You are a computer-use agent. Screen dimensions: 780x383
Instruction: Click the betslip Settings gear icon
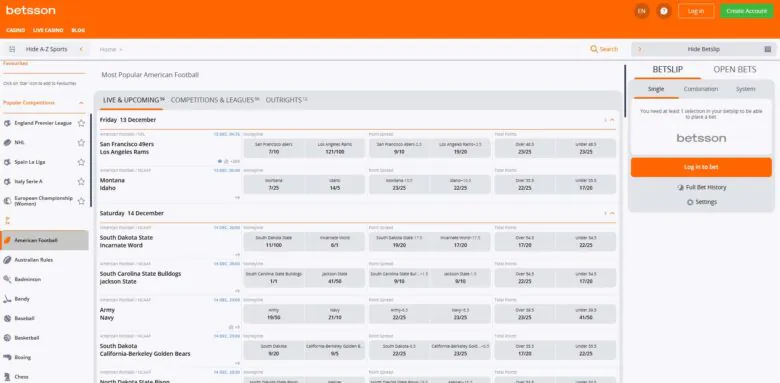[690, 202]
